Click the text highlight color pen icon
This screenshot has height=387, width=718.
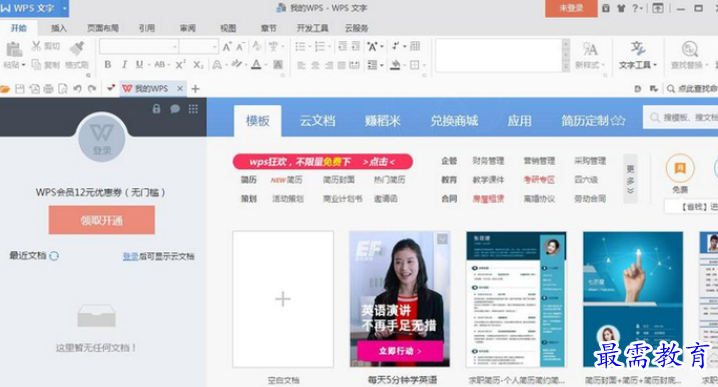pos(236,65)
